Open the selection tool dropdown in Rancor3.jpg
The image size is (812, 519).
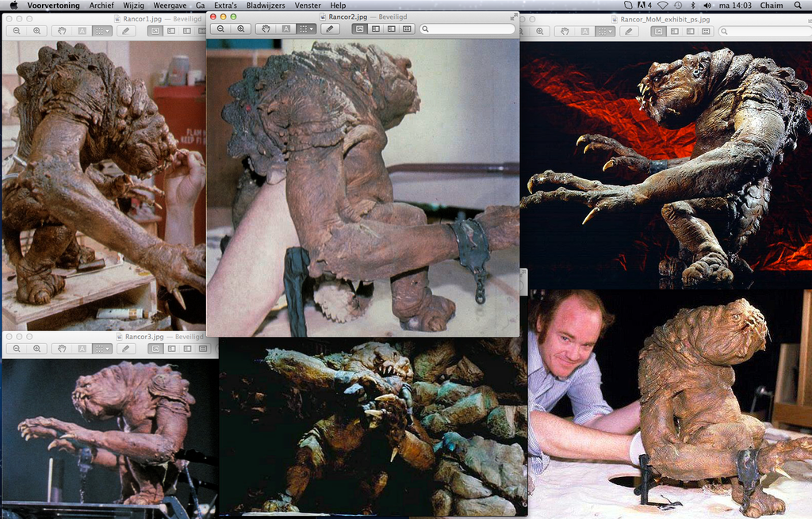coord(102,349)
